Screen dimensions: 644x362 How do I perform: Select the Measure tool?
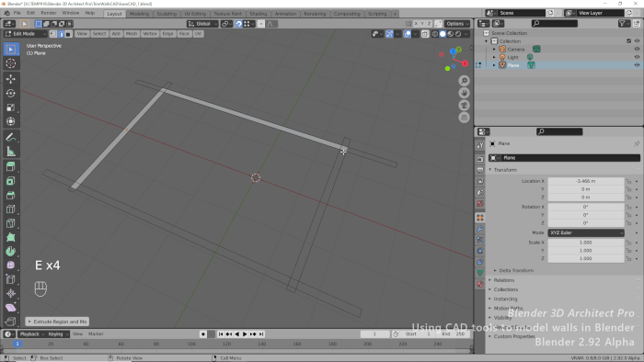click(11, 152)
